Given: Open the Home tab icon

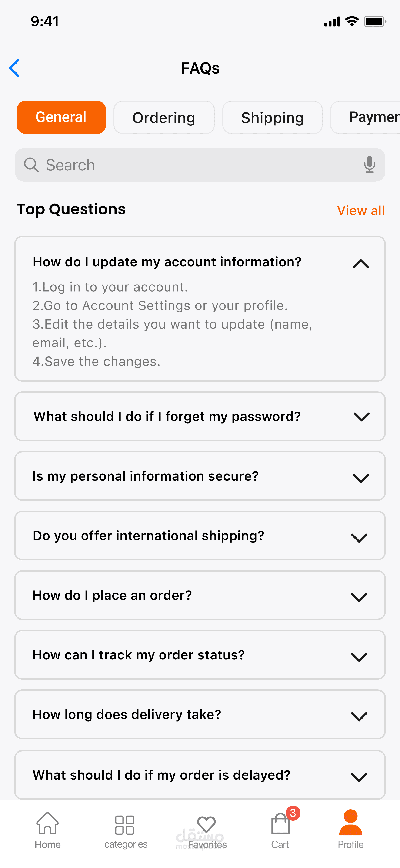Looking at the screenshot, I should tap(47, 823).
